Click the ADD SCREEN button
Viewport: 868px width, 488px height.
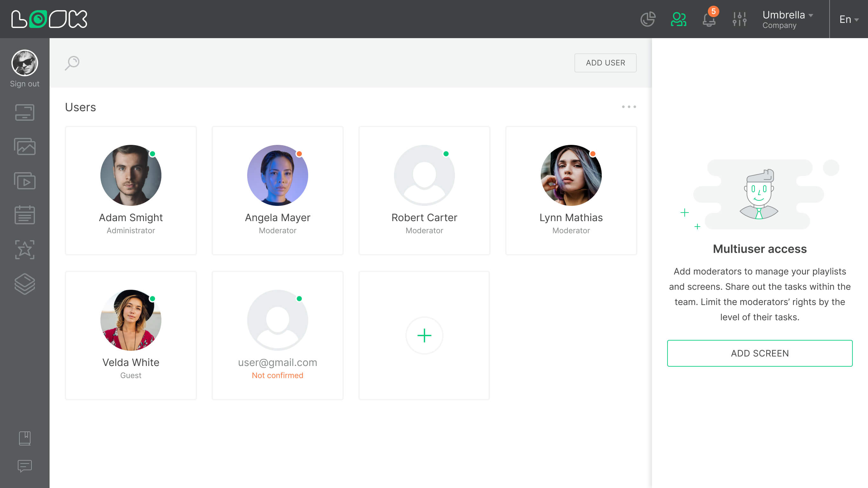coord(759,353)
